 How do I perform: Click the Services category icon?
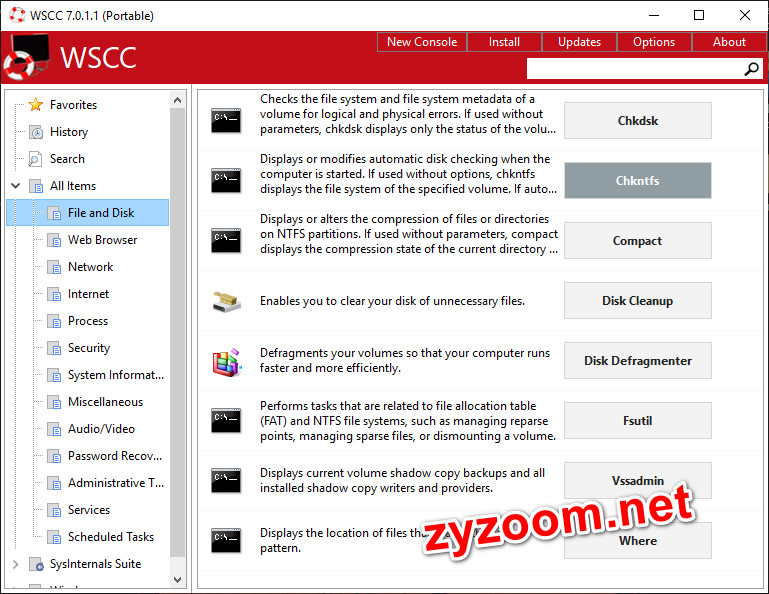click(54, 510)
